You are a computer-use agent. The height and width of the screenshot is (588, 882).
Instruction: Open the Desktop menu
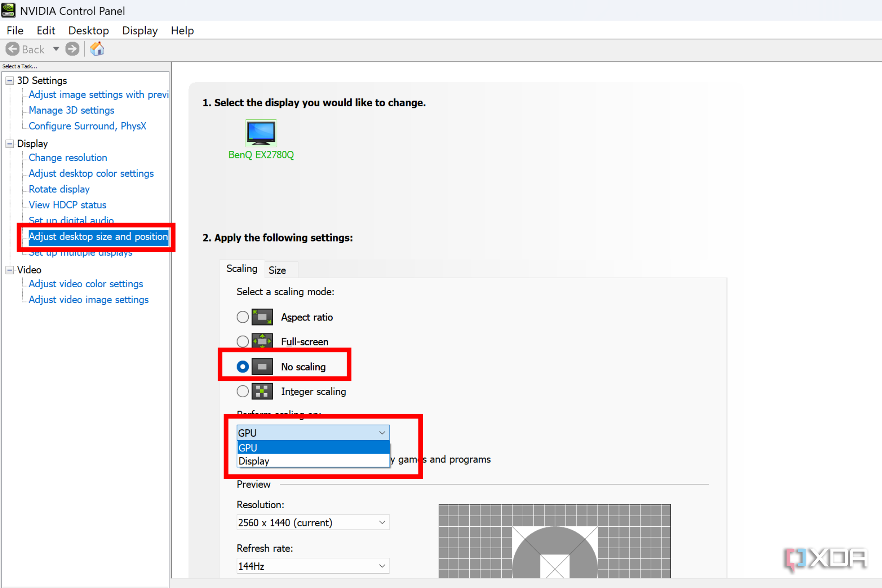89,31
